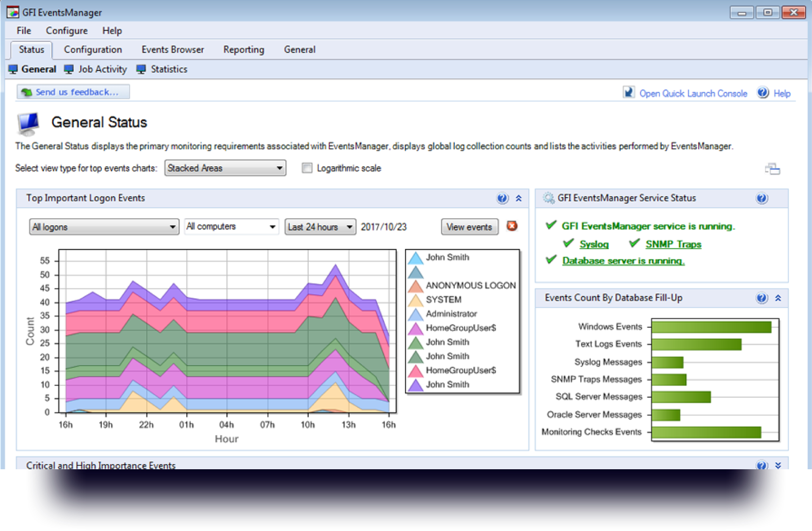
Task: Click the SNMP Traps Messages bar
Action: tap(669, 380)
